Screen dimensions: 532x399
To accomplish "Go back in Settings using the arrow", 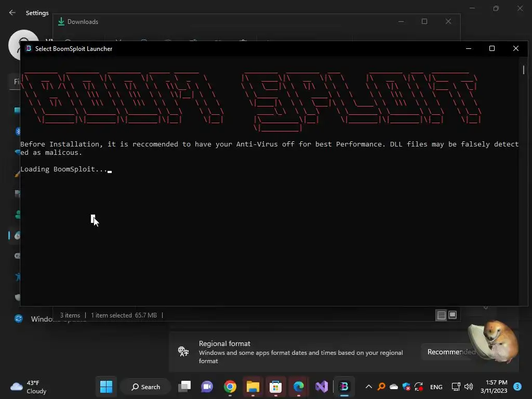I will pyautogui.click(x=12, y=12).
